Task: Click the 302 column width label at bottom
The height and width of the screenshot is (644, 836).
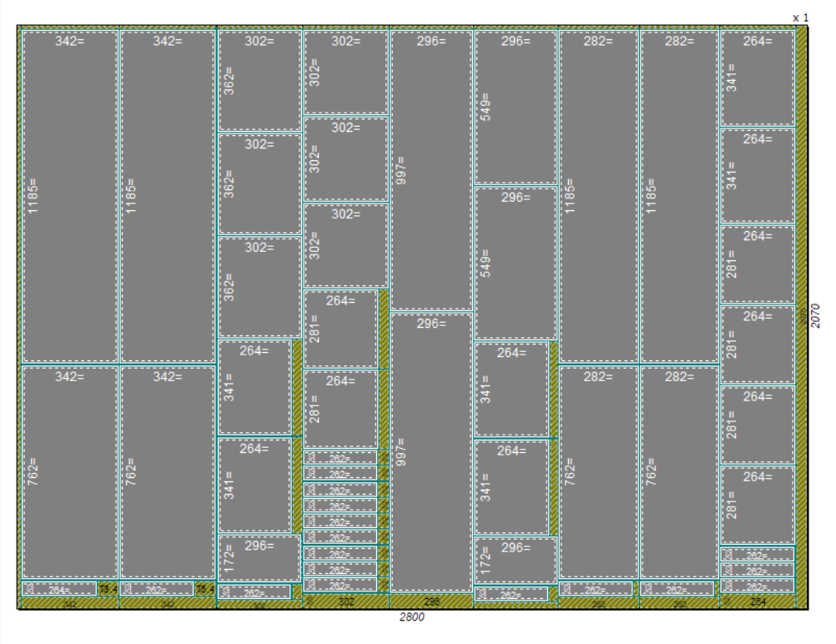Action: pos(345,601)
